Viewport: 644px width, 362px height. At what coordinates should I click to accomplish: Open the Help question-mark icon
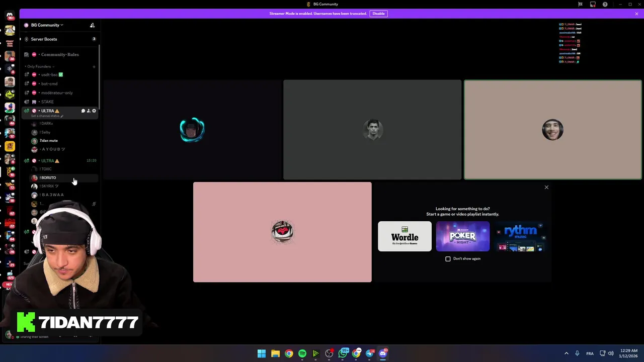[605, 5]
